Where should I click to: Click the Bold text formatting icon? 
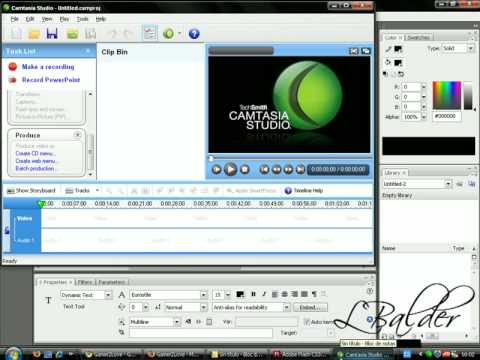[x=253, y=294]
